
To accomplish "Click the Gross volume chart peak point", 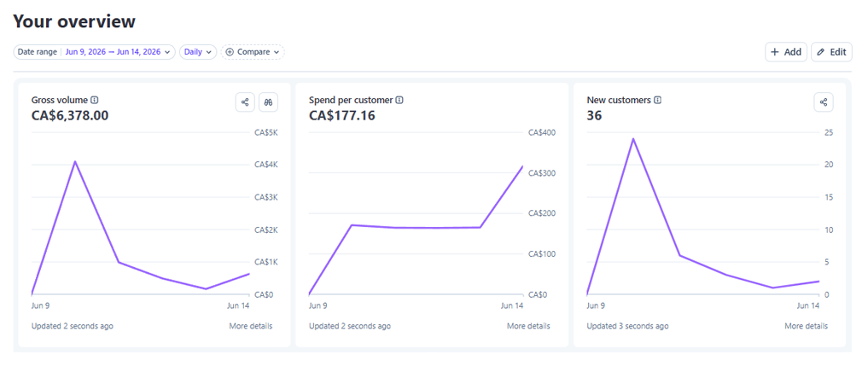I will point(75,162).
